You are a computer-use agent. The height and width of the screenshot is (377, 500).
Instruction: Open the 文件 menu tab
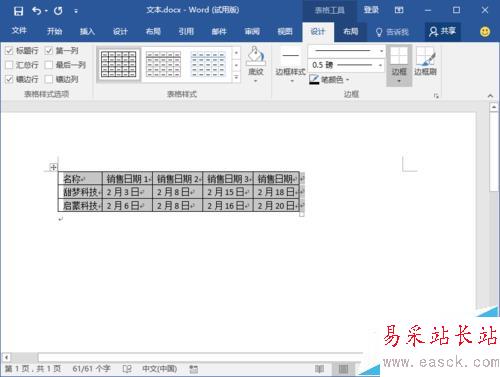(x=19, y=31)
